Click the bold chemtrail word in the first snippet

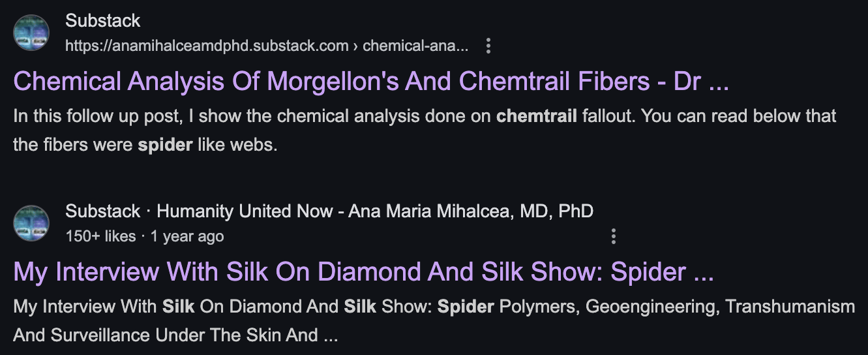pyautogui.click(x=537, y=117)
